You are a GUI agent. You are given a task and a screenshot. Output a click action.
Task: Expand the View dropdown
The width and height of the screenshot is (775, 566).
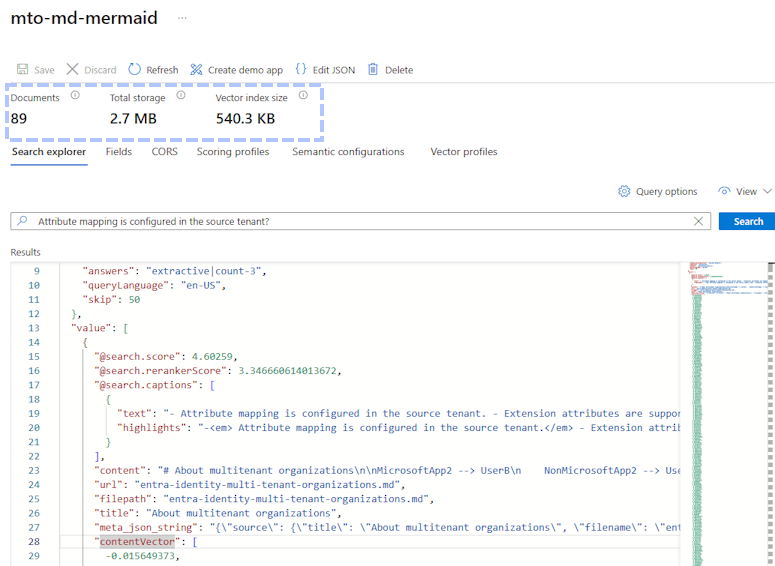coord(745,191)
